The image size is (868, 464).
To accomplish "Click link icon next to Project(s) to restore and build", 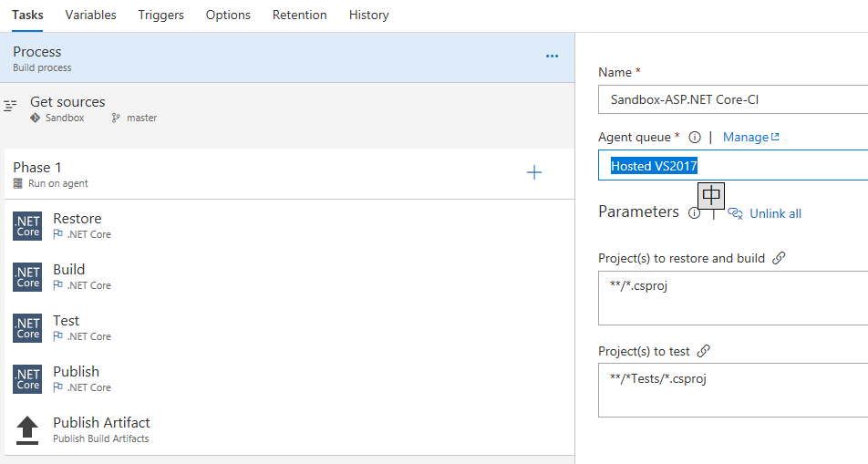I will 779,258.
